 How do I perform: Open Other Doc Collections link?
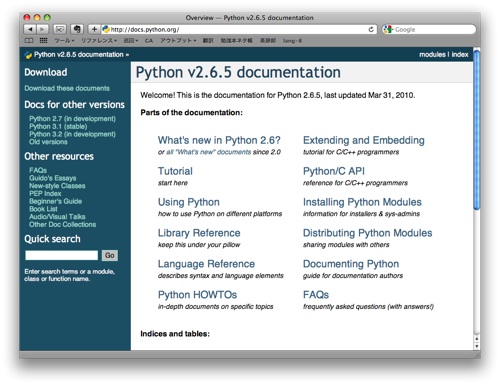coord(62,224)
